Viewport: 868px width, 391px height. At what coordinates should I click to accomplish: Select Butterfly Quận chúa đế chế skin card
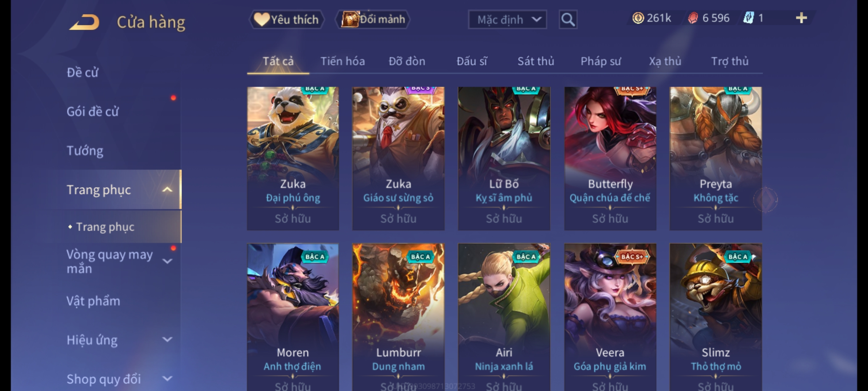pyautogui.click(x=610, y=158)
